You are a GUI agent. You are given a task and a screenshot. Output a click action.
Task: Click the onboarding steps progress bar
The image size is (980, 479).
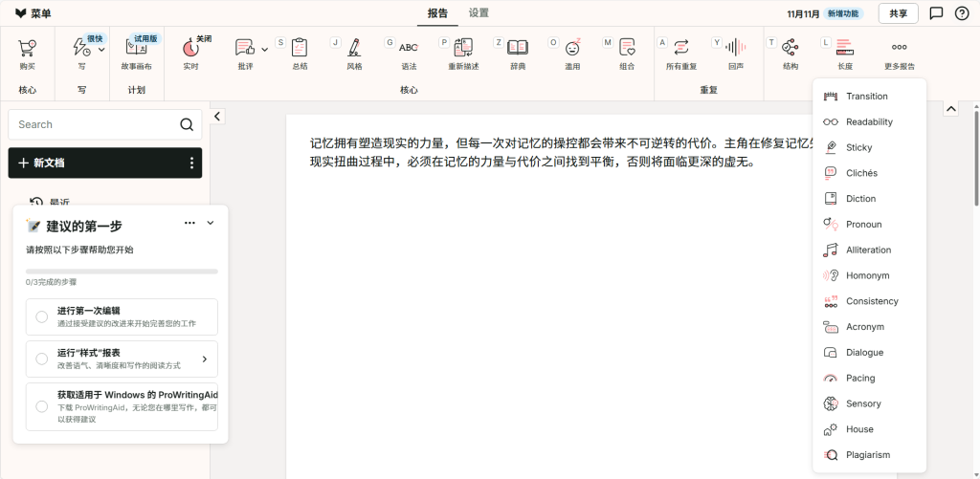tap(122, 272)
